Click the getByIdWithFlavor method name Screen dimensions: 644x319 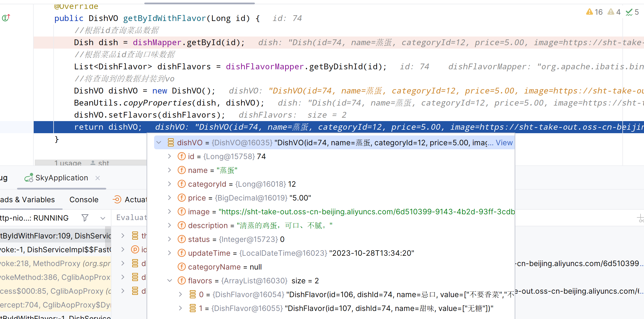164,18
